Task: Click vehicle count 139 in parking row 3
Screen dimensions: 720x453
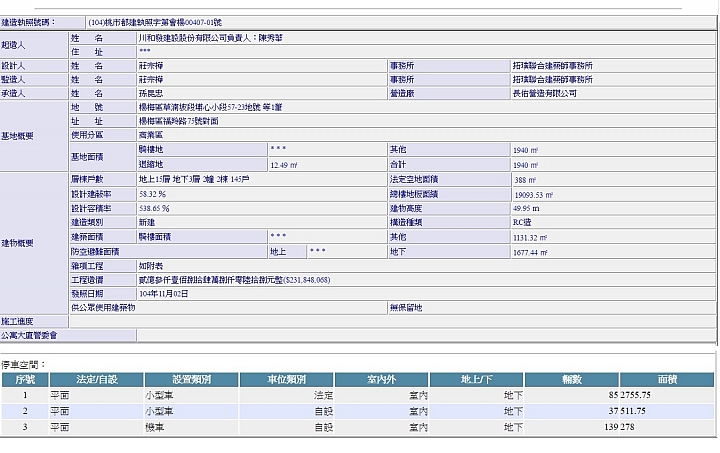Action: point(611,427)
